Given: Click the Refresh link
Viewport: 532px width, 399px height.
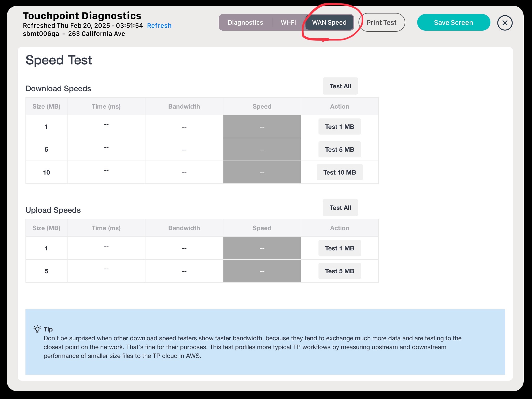Looking at the screenshot, I should pos(159,26).
